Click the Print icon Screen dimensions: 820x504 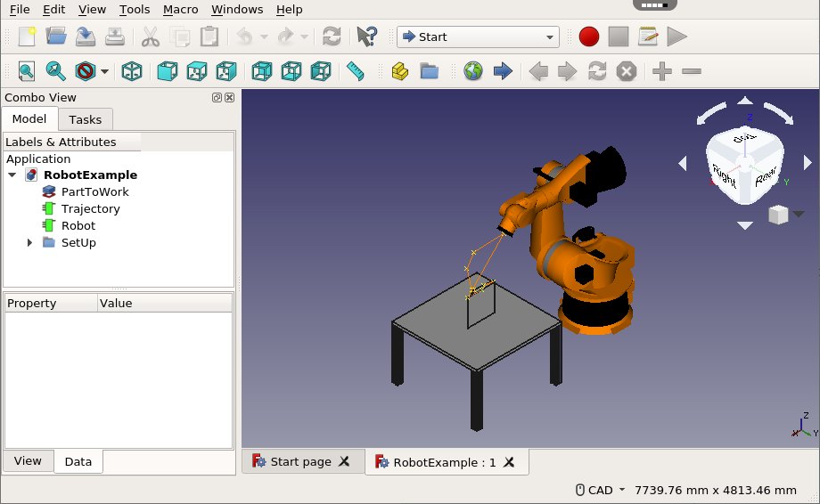pyautogui.click(x=114, y=37)
